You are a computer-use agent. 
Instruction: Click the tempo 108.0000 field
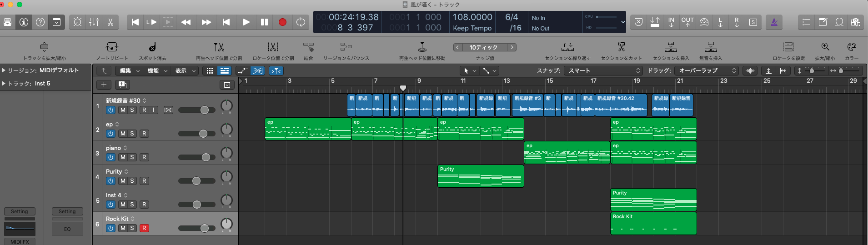click(x=472, y=17)
